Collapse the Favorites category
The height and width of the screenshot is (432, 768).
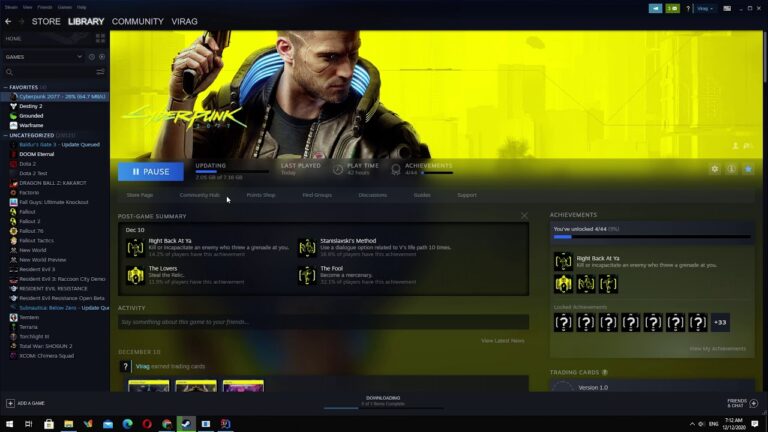(x=5, y=87)
